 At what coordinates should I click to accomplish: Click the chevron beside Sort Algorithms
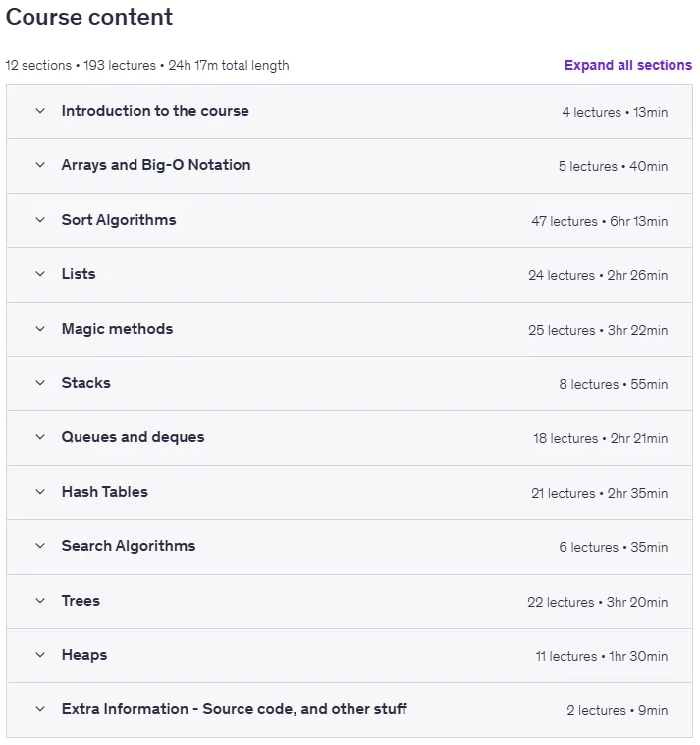40,220
